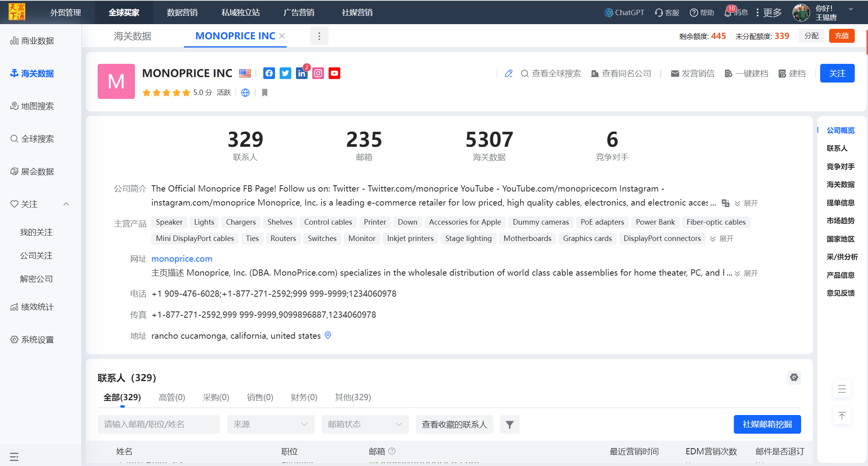Click the user avatar picture
This screenshot has height=466, width=868.
click(x=801, y=12)
